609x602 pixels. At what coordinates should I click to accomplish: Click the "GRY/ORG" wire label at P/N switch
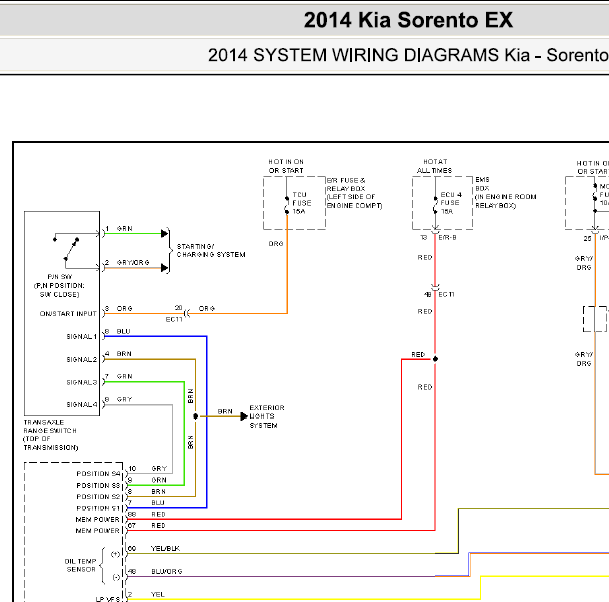point(133,263)
